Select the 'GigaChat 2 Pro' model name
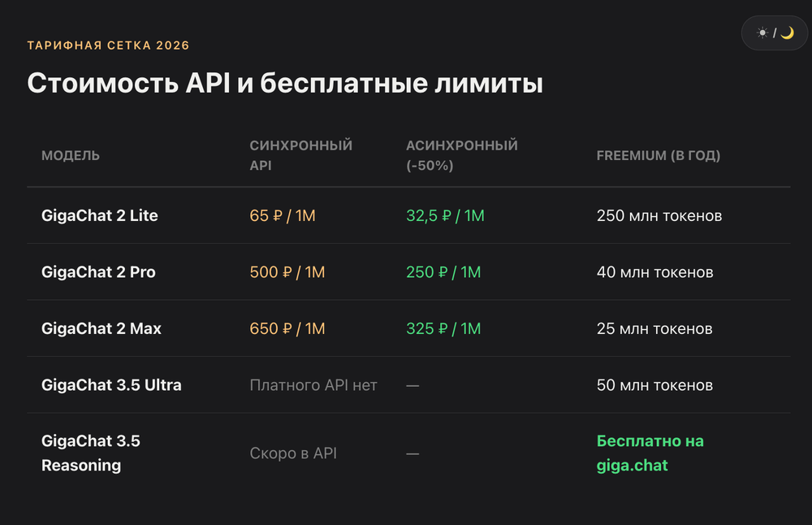This screenshot has height=525, width=812. [98, 272]
